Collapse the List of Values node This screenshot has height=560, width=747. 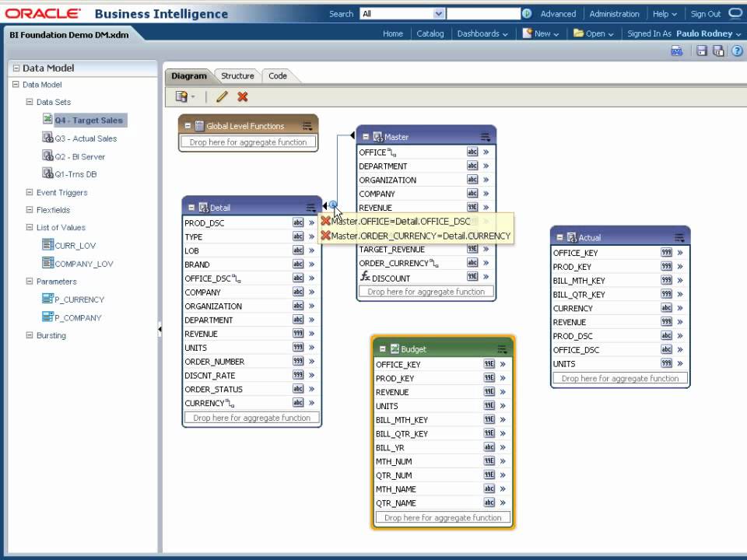tap(29, 227)
